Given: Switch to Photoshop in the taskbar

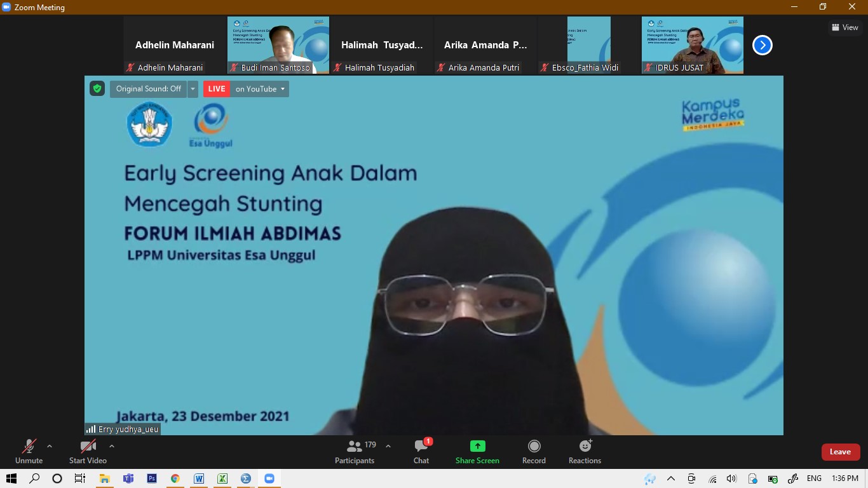Looking at the screenshot, I should (x=152, y=478).
